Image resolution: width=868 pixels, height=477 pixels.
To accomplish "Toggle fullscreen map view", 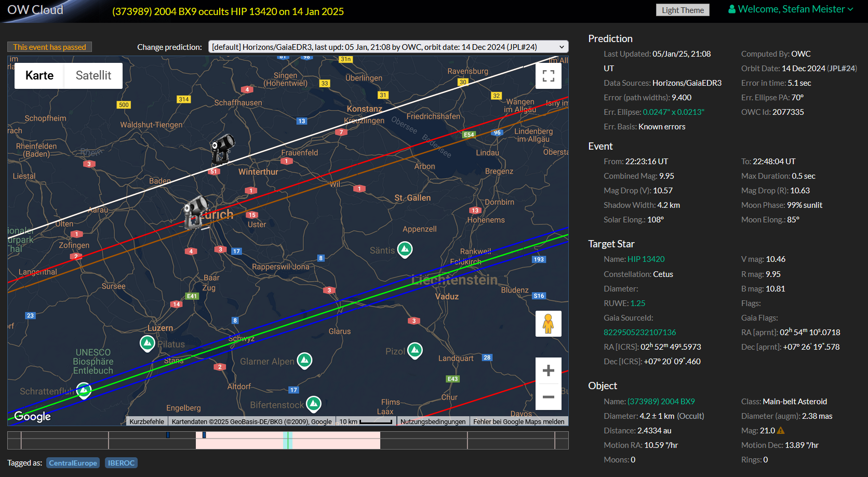I will pos(549,76).
